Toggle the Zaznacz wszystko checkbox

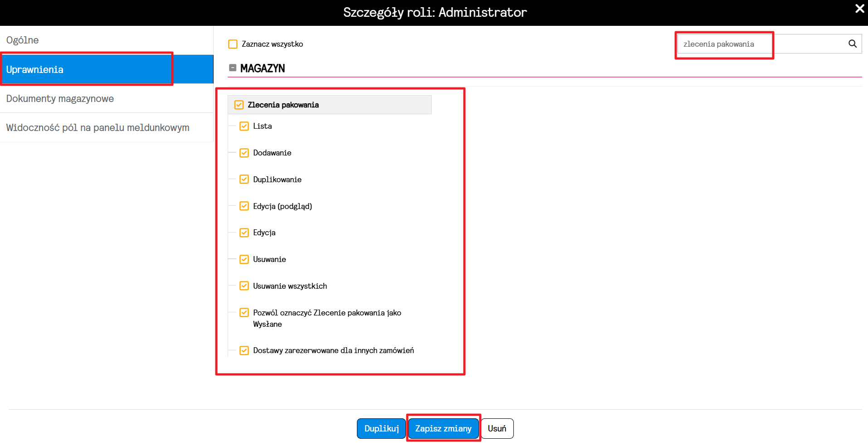coord(233,44)
